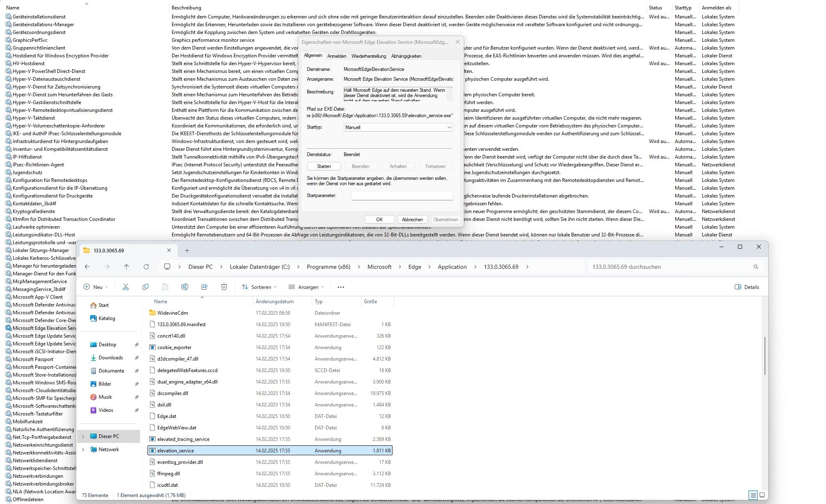The width and height of the screenshot is (826, 504).
Task: Click the Abbrechen button in the dialog
Action: 412,220
